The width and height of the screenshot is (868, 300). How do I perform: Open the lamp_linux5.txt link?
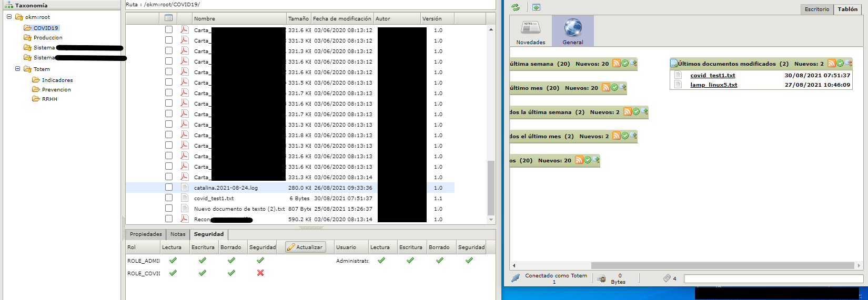[x=713, y=85]
